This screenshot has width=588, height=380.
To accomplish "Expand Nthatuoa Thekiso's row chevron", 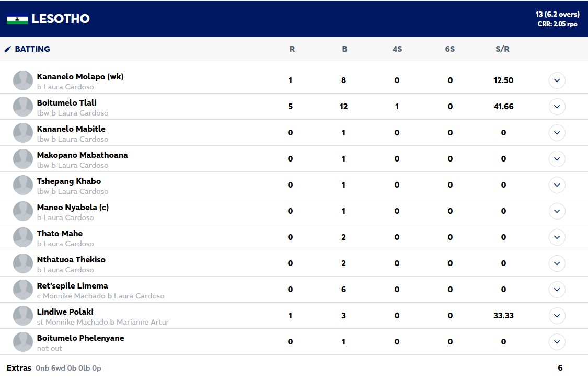I will [557, 263].
